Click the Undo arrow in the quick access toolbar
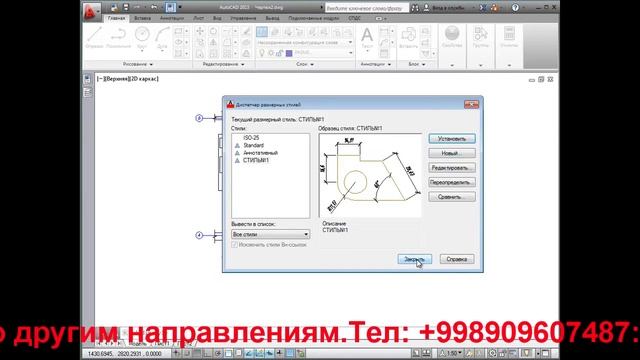Viewport: 640px width, 360px height. pos(154,7)
